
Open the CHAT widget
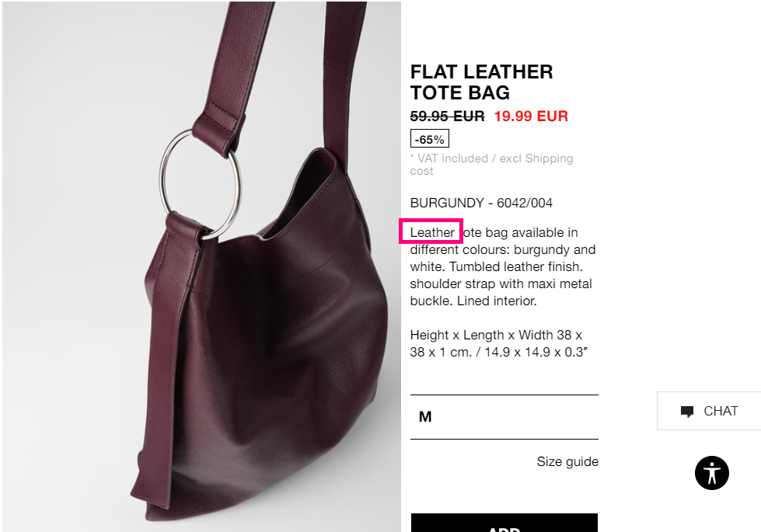pyautogui.click(x=709, y=411)
